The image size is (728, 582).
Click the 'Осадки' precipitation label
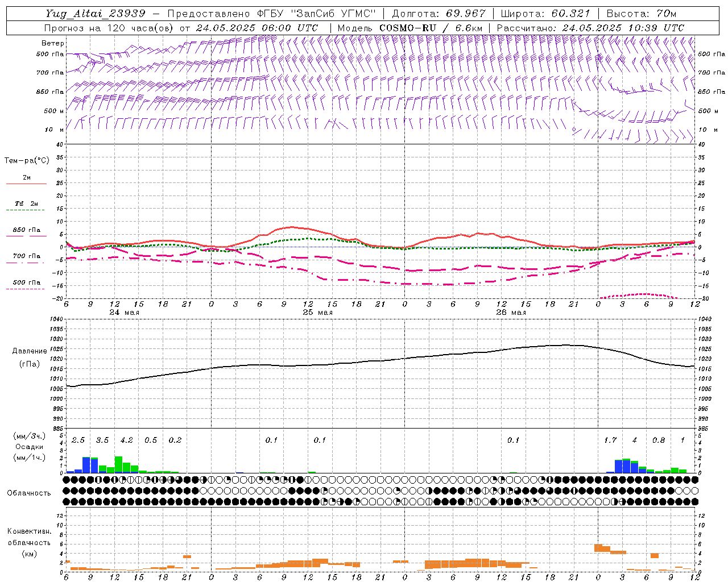tap(29, 447)
